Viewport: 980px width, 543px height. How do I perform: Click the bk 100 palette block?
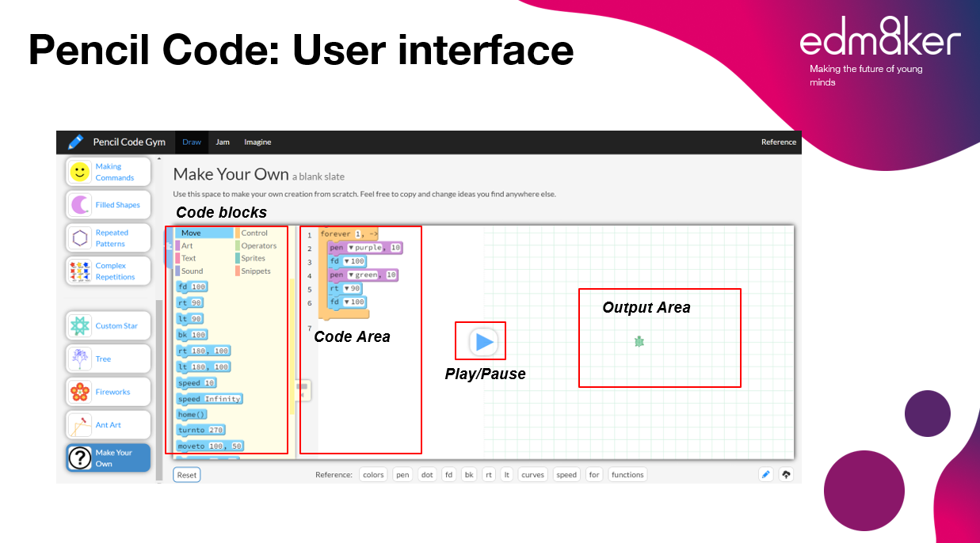192,335
